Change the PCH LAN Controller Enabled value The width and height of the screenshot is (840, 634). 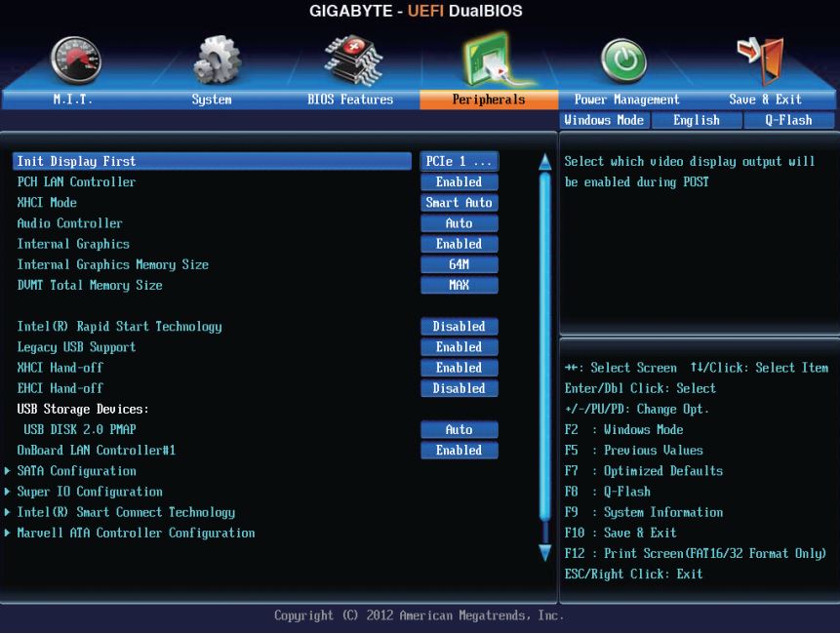(460, 182)
